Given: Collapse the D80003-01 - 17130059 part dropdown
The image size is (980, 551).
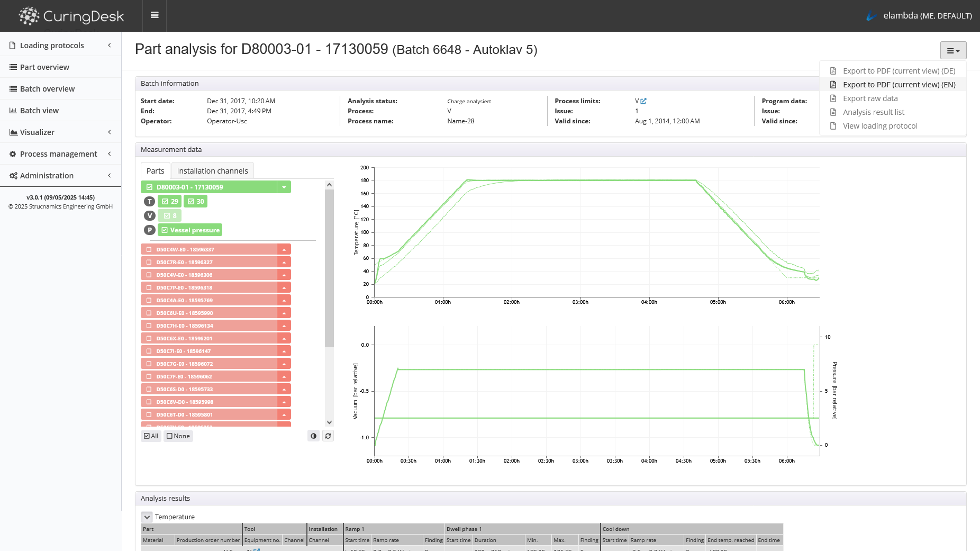Looking at the screenshot, I should click(x=284, y=187).
